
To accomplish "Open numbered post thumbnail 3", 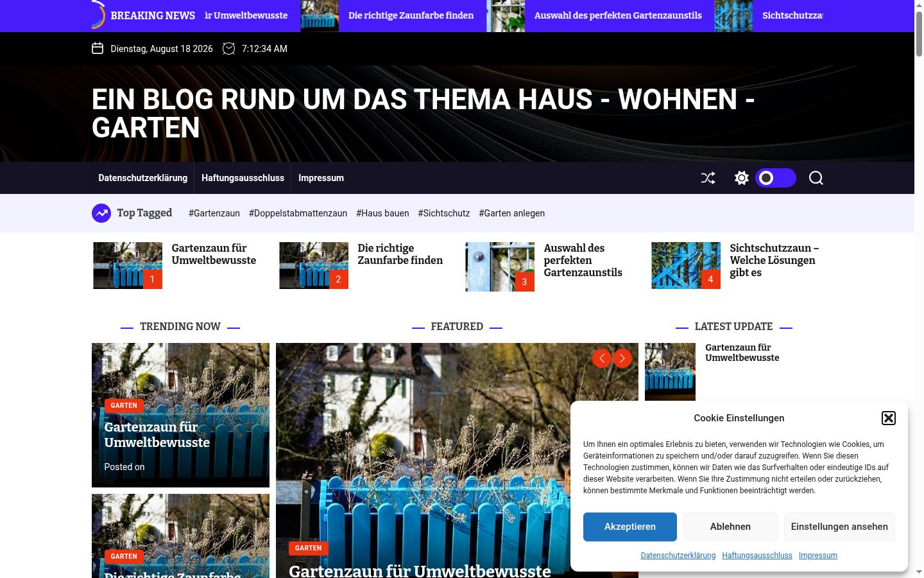I will [x=500, y=267].
